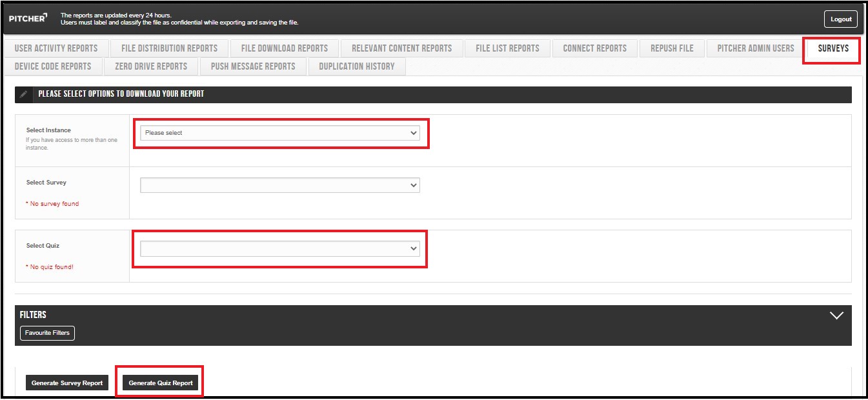Go to File Distribution Reports tab

[169, 48]
